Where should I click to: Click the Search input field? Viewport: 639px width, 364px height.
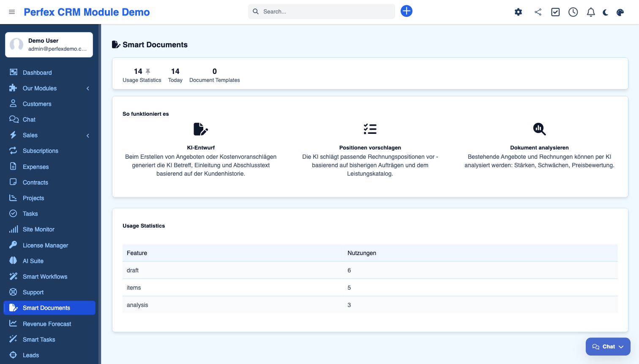click(x=325, y=11)
